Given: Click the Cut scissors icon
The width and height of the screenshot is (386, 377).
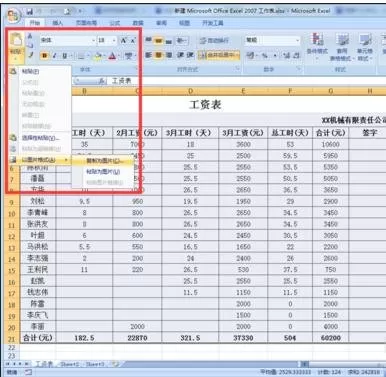Looking at the screenshot, I should coord(30,36).
